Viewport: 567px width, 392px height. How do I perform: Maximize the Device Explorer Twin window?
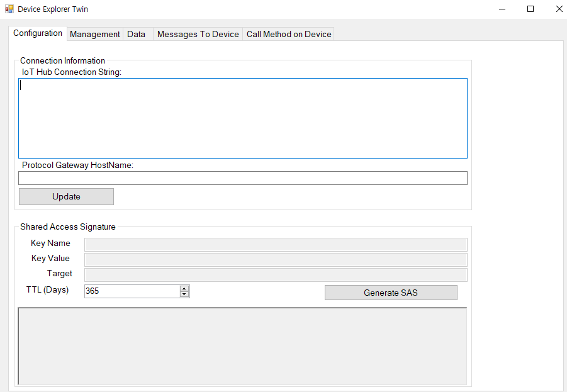(x=530, y=9)
